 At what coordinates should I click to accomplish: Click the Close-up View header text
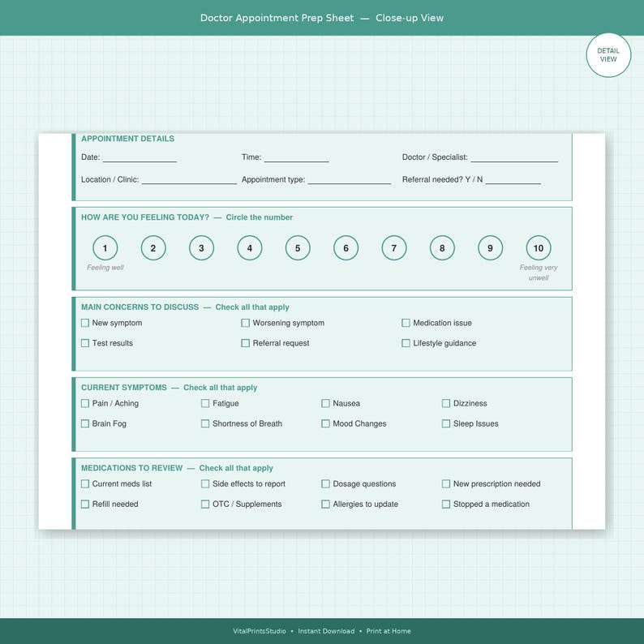[410, 18]
